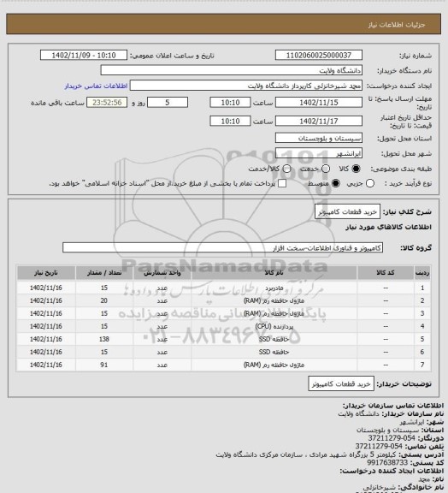
Task: Click the buyer name field دانشگاه ولایت
Action: point(231,70)
